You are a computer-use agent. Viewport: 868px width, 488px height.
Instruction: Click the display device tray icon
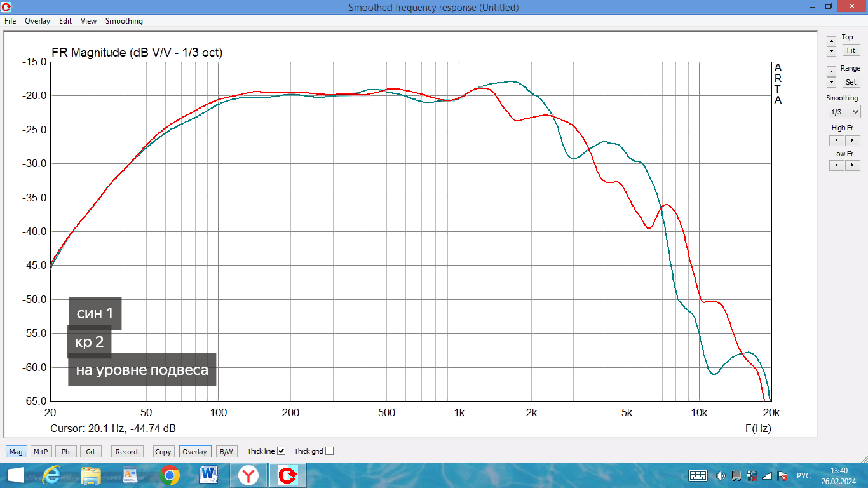pos(736,475)
